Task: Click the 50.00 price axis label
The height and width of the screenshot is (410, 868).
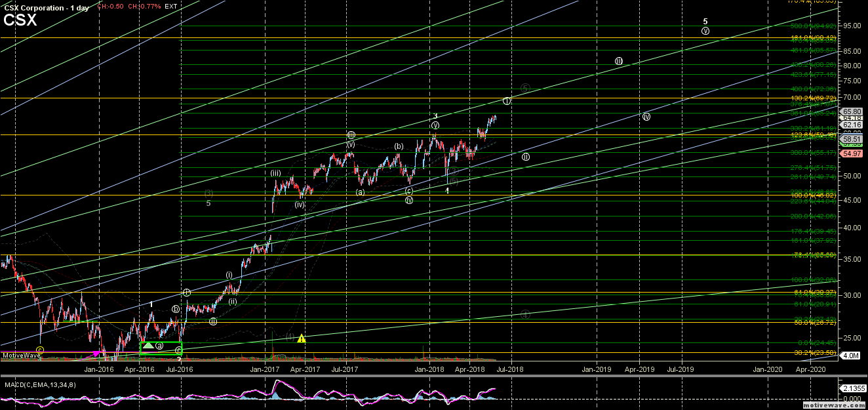Action: [852, 176]
